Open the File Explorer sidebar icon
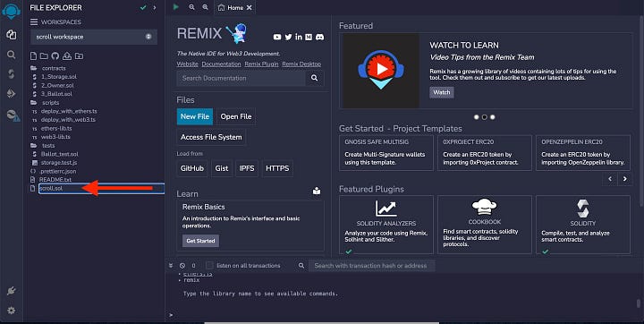The height and width of the screenshot is (324, 644). tap(12, 35)
